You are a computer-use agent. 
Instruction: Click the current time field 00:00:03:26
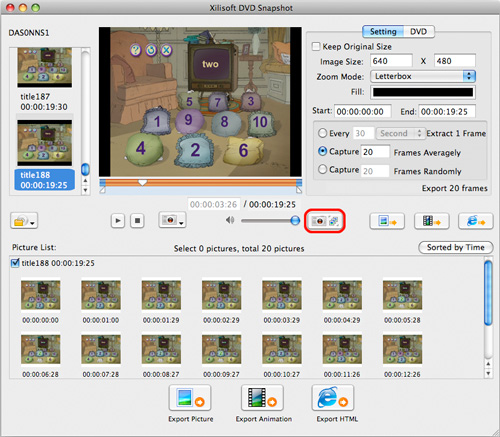(214, 204)
